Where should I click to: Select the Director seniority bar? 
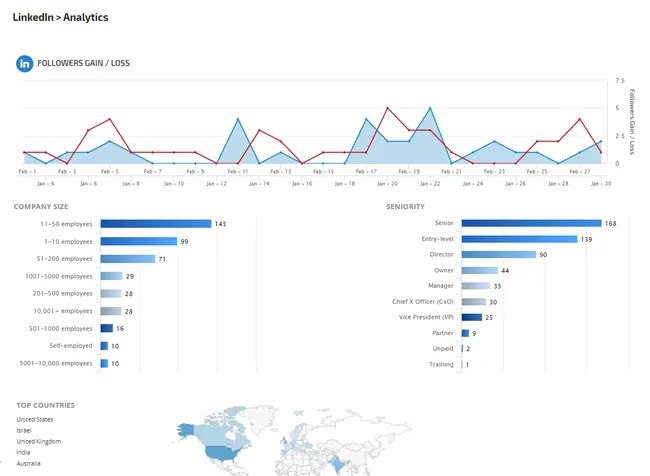[499, 255]
